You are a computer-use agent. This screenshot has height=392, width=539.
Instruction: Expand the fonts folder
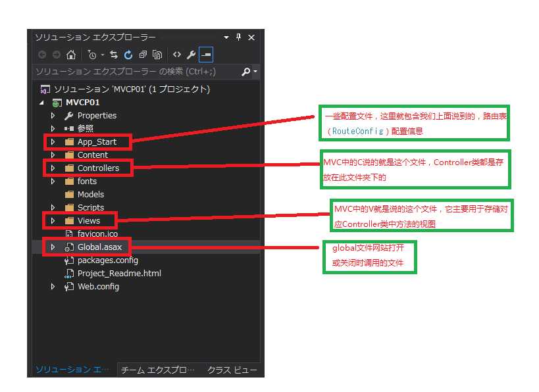(53, 181)
